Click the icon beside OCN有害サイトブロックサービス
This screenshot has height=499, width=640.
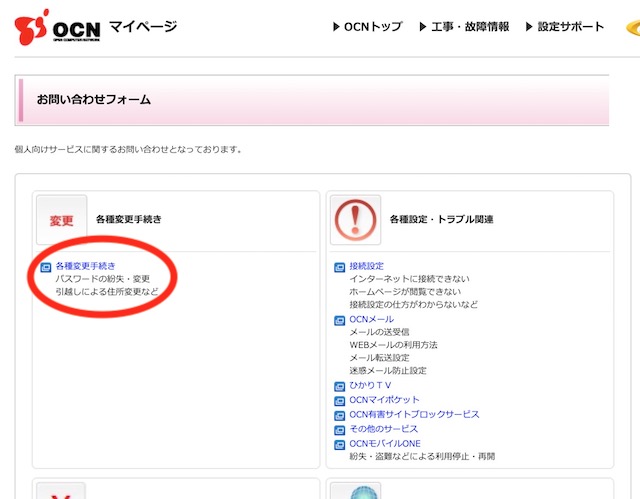(340, 416)
